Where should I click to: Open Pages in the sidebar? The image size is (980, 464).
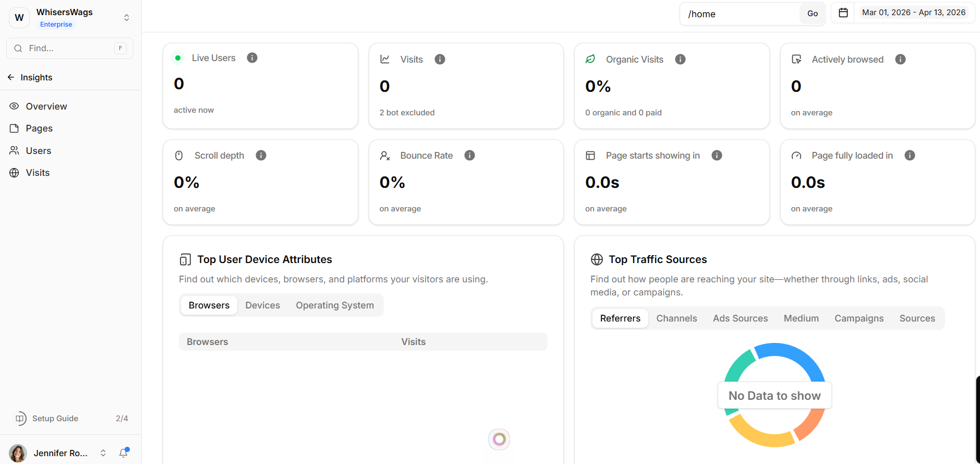pos(39,128)
